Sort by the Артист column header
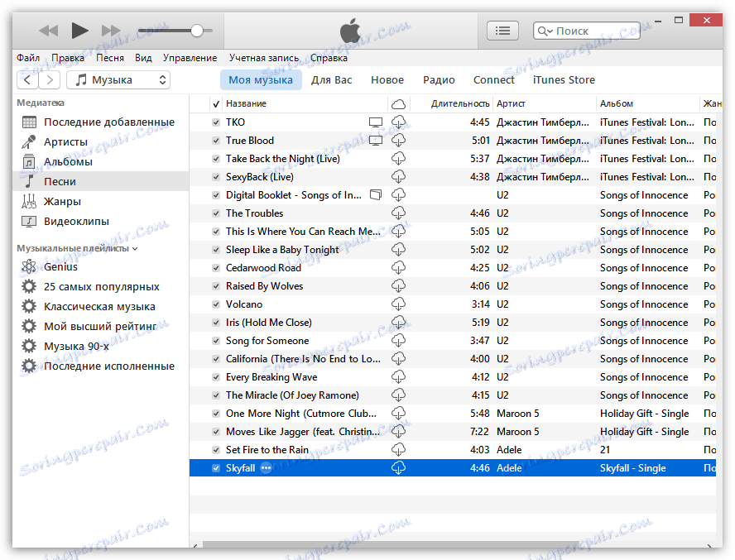 click(545, 103)
